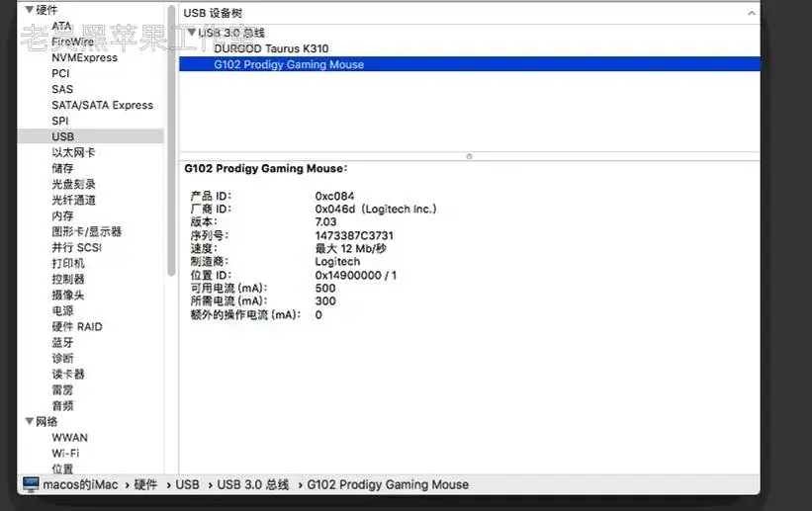Click the sidebar vertical scrollbar
Image resolution: width=812 pixels, height=511 pixels.
coord(171,139)
